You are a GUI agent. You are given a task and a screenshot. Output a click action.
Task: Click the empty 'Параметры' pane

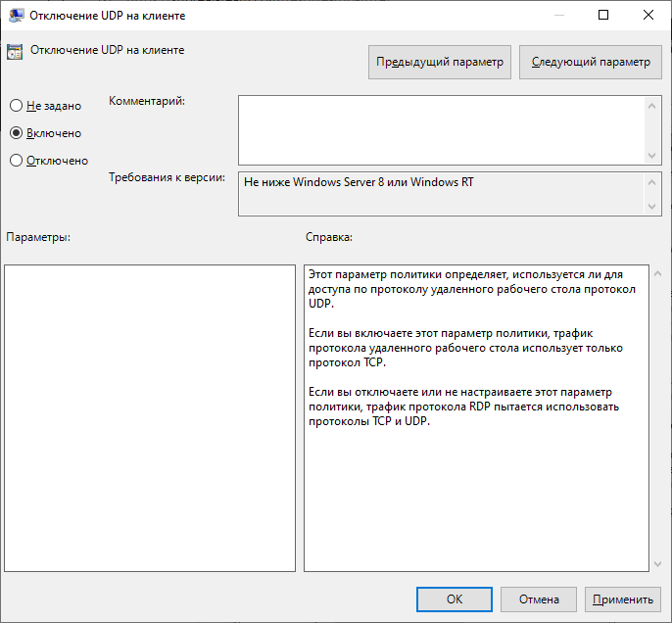pyautogui.click(x=150, y=417)
